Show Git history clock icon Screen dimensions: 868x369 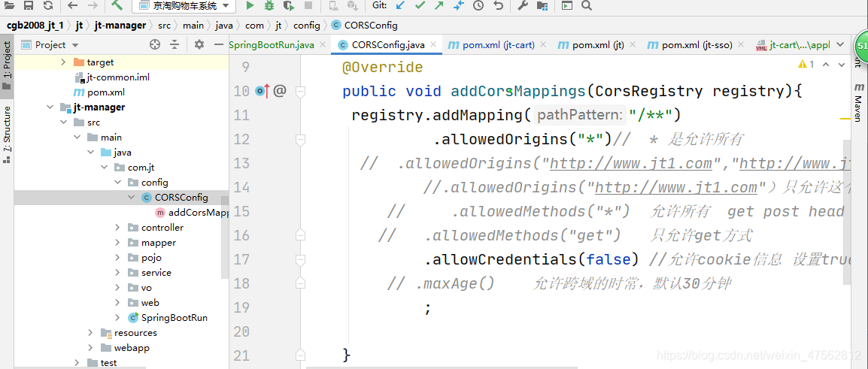point(478,5)
